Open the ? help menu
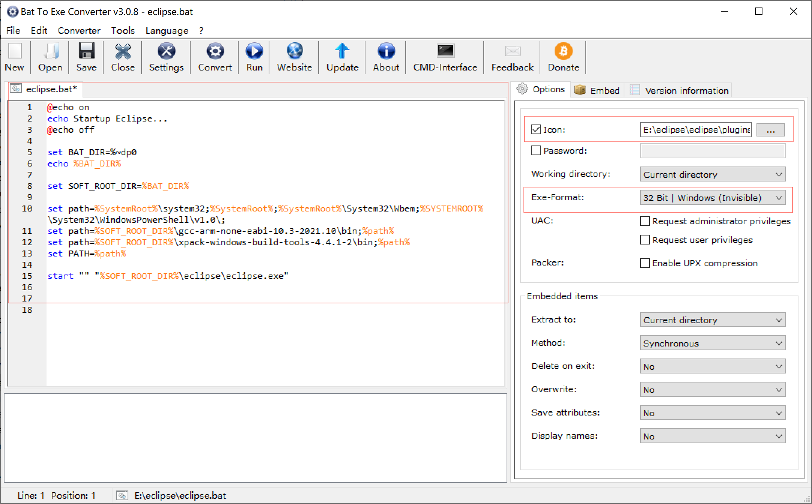The image size is (812, 504). [x=201, y=30]
